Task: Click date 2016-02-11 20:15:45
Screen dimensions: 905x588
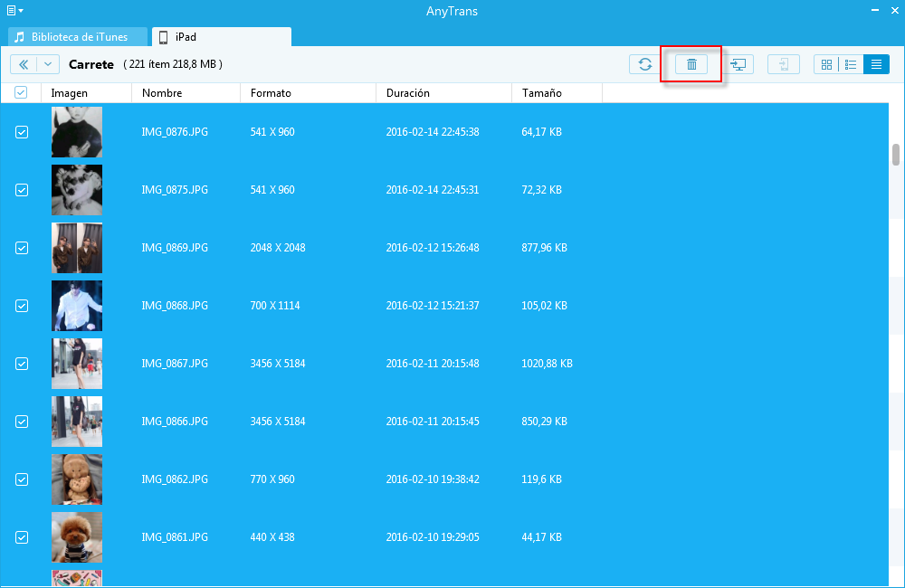Action: coord(433,422)
